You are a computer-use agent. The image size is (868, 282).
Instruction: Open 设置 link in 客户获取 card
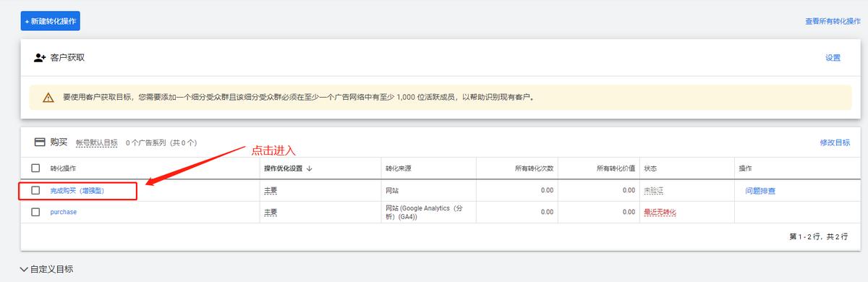[x=833, y=58]
